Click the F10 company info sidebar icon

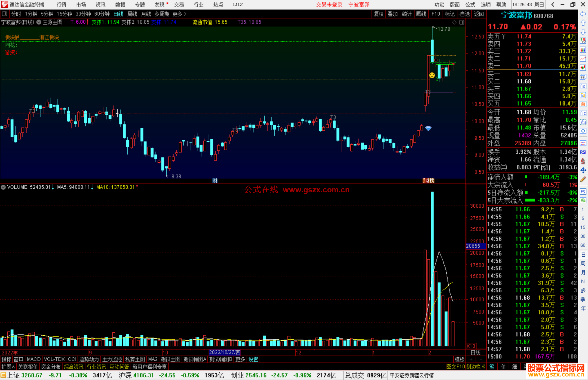(x=583, y=86)
